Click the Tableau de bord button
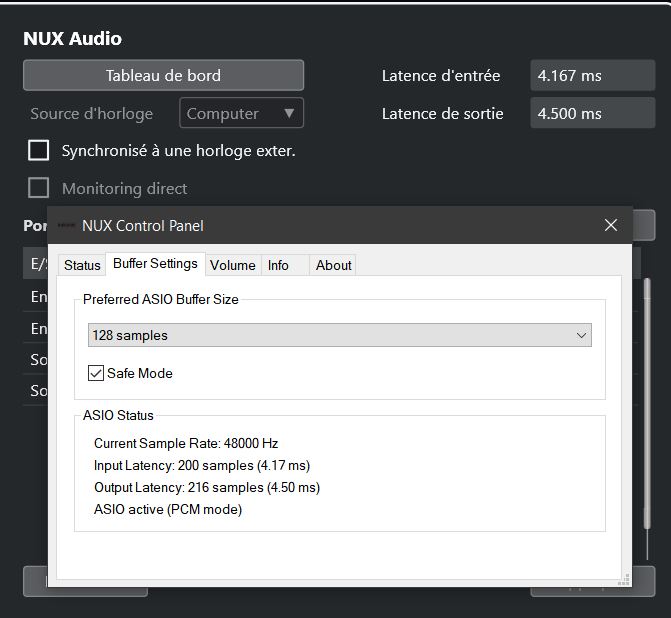Screen dimensions: 671x618 click(x=163, y=75)
